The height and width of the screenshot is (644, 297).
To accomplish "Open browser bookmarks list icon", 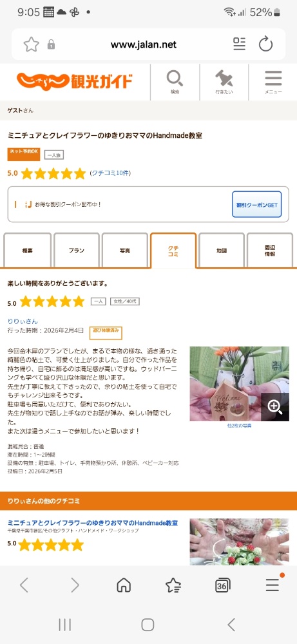I will 173,585.
